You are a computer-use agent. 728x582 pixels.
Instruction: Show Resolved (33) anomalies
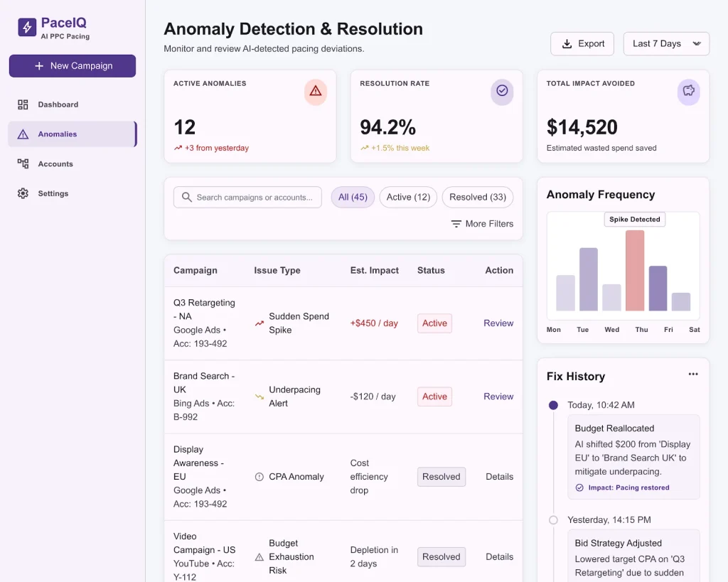click(x=478, y=198)
